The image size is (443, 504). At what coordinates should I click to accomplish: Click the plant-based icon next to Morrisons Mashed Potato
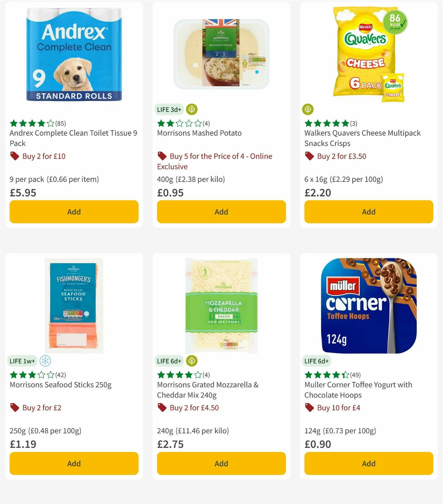pyautogui.click(x=191, y=109)
